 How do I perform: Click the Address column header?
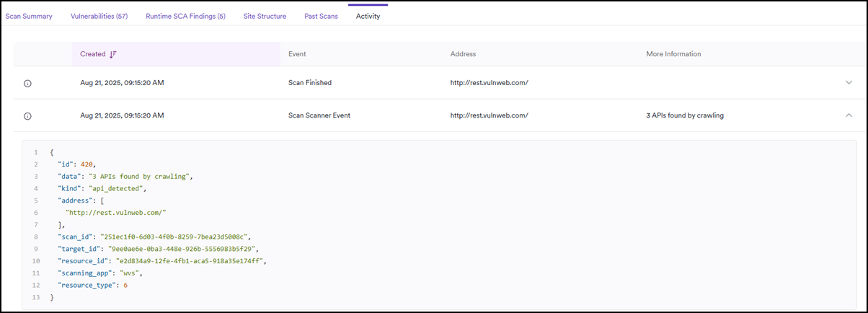[x=463, y=54]
